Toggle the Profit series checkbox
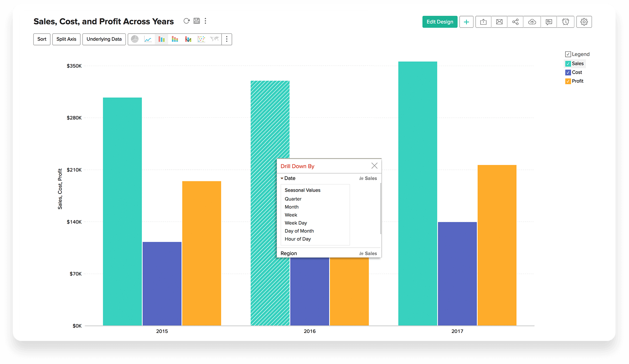The width and height of the screenshot is (629, 364). click(x=568, y=81)
